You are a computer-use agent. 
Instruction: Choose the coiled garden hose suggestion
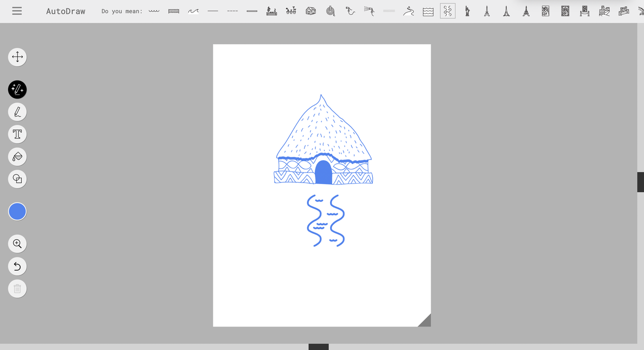click(x=330, y=11)
